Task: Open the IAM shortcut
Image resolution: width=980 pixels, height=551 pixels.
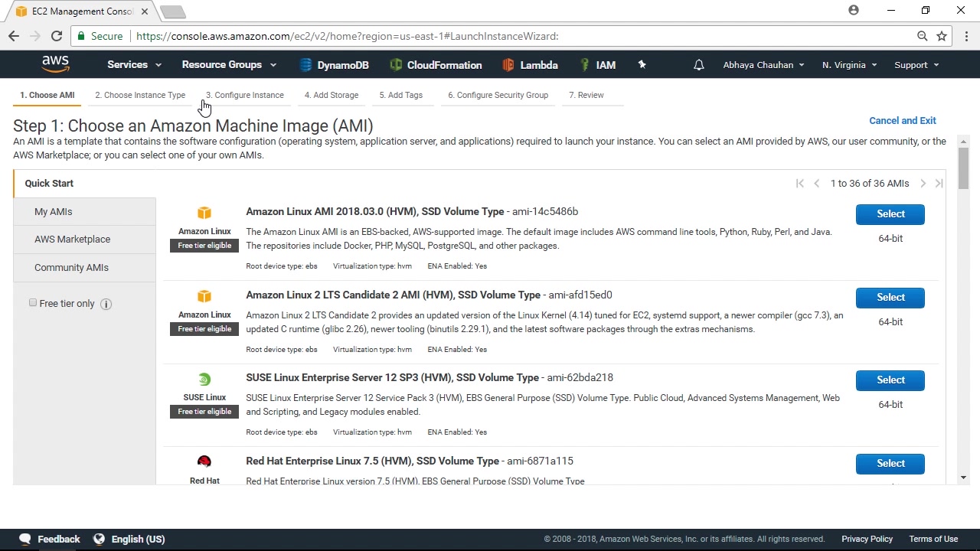Action: (597, 65)
